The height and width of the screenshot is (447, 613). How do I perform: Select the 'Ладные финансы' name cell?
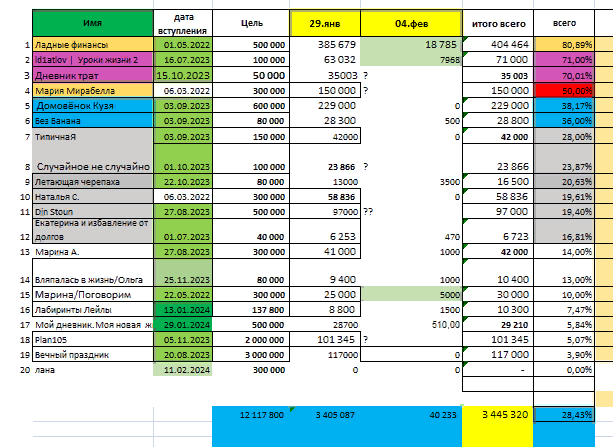tap(93, 45)
